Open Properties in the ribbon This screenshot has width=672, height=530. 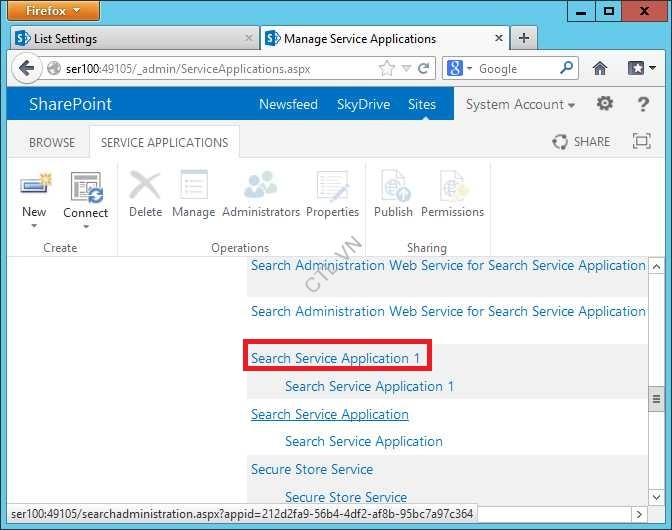332,187
